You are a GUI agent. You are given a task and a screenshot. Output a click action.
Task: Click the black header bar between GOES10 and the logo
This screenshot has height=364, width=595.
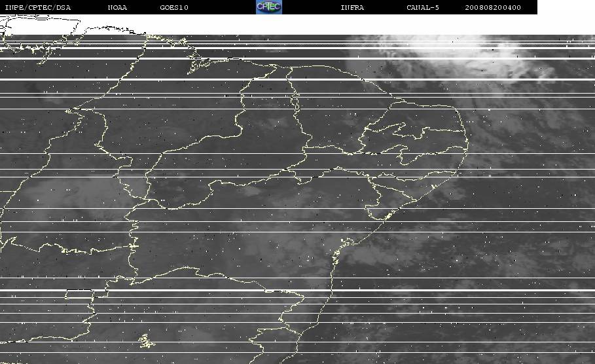[222, 7]
